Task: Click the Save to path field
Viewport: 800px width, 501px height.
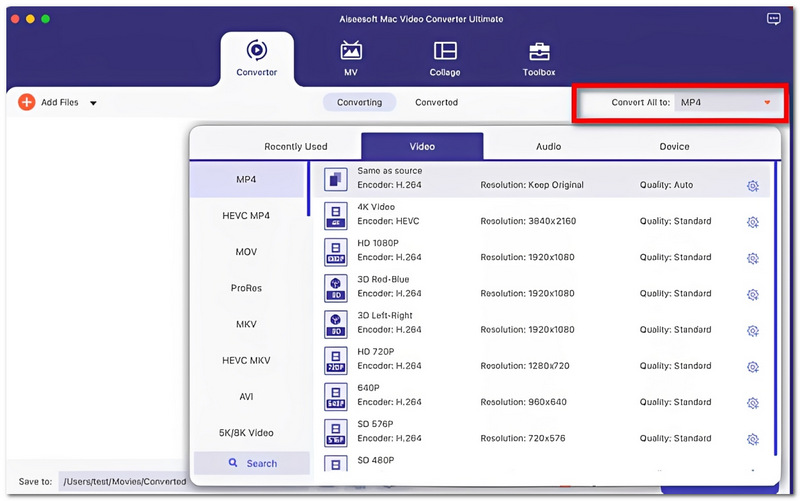Action: point(124,482)
